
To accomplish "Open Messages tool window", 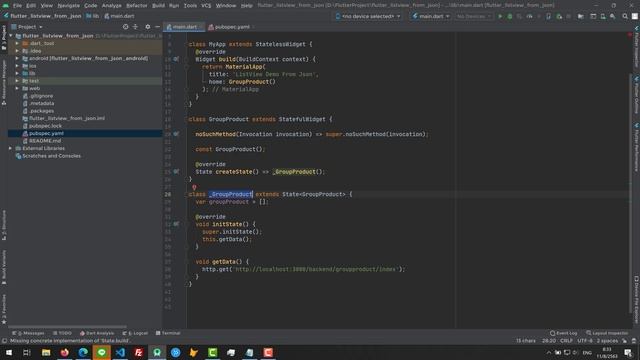I will pos(28,333).
